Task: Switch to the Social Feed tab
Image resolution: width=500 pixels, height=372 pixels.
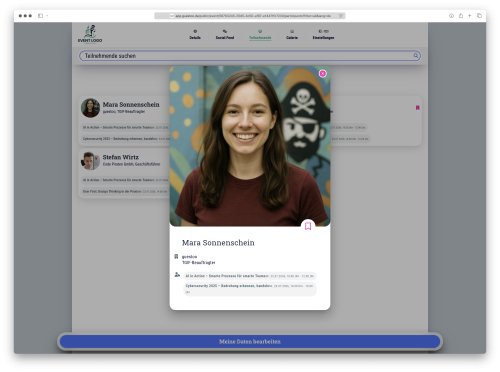Action: 225,35
